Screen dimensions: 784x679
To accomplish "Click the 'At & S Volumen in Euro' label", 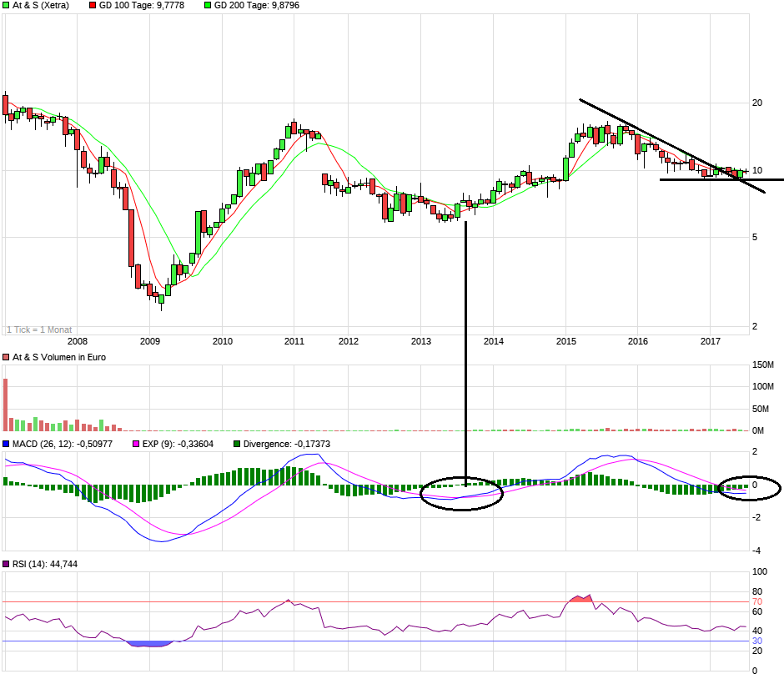I will (59, 358).
